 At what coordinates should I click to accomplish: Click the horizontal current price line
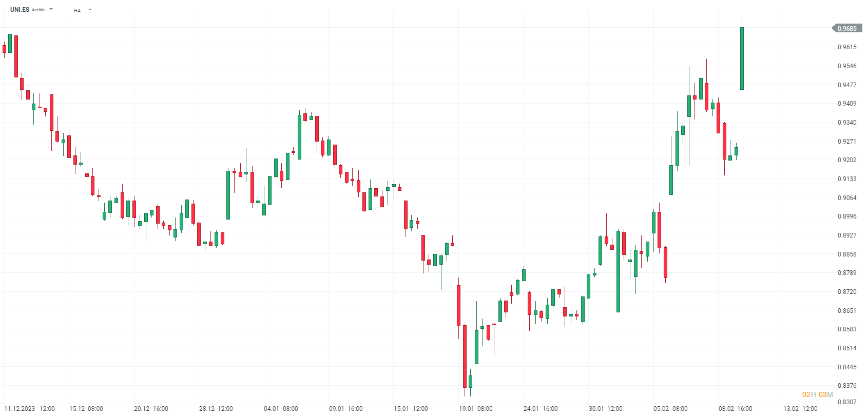point(411,28)
